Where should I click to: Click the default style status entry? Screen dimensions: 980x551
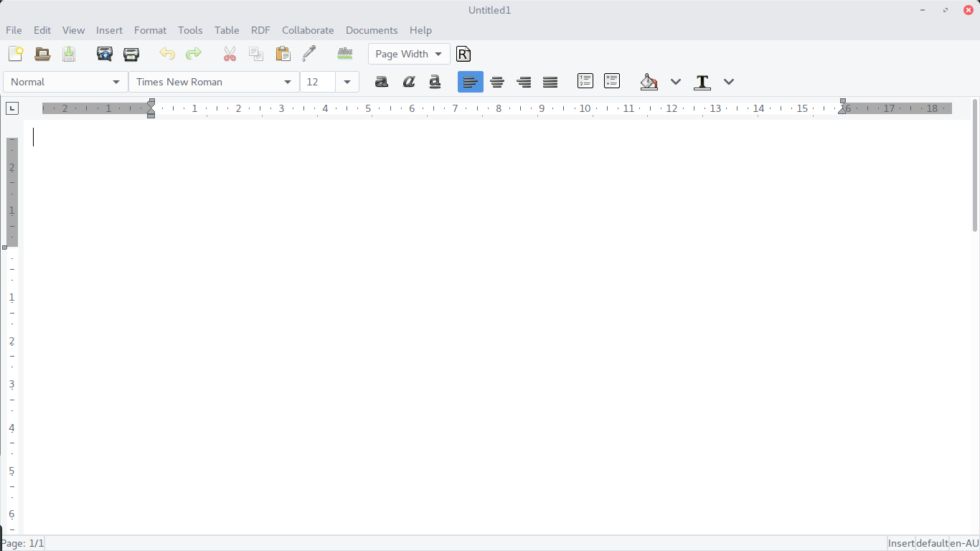932,543
